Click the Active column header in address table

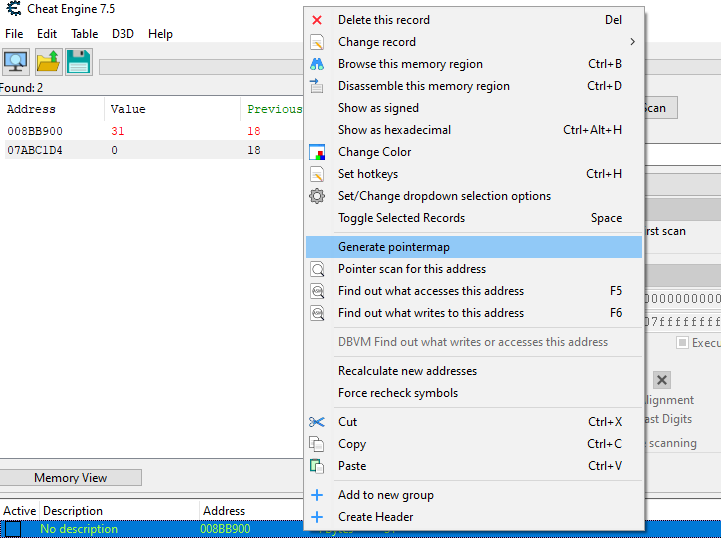[x=20, y=511]
